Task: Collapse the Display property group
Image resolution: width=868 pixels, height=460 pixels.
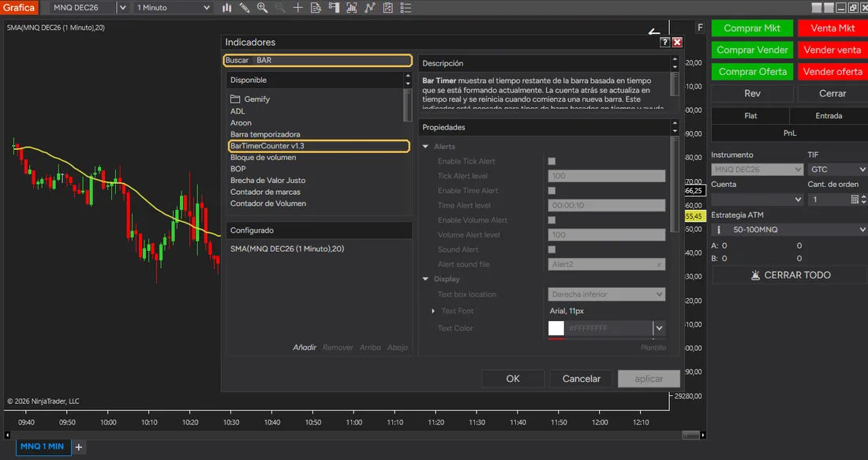Action: 425,279
